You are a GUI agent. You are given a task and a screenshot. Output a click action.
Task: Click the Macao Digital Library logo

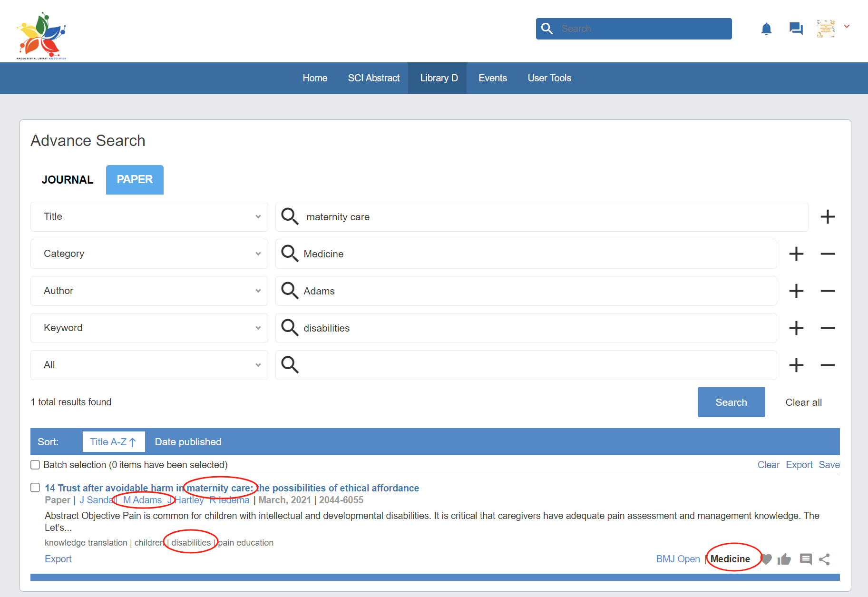click(x=41, y=36)
